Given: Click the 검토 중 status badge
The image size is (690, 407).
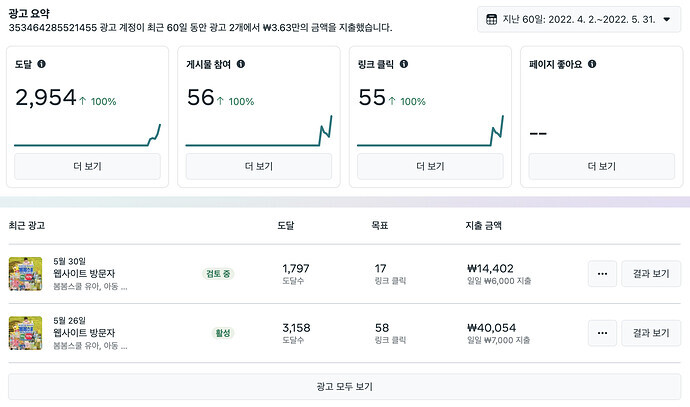Looking at the screenshot, I should (x=219, y=274).
